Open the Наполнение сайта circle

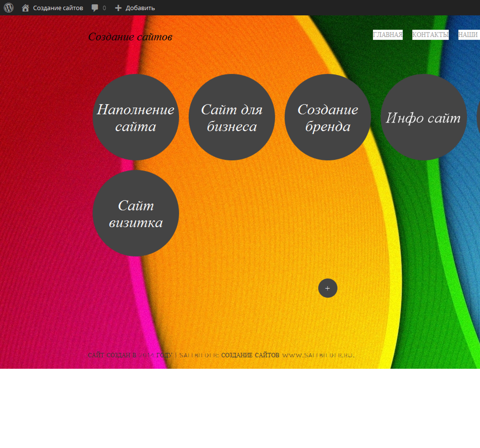136,117
